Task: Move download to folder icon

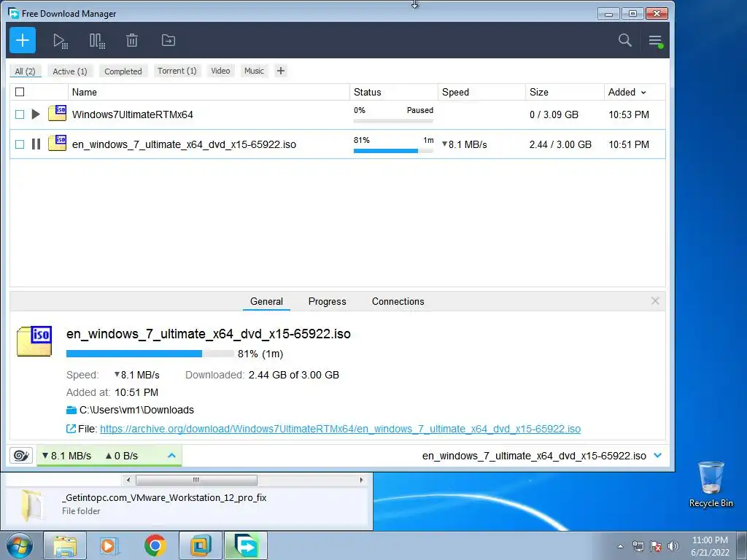Action: coord(169,41)
